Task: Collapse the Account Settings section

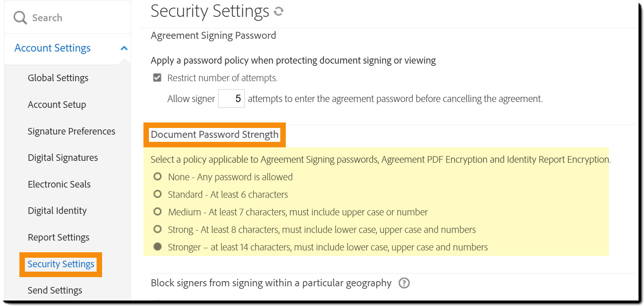Action: click(124, 48)
